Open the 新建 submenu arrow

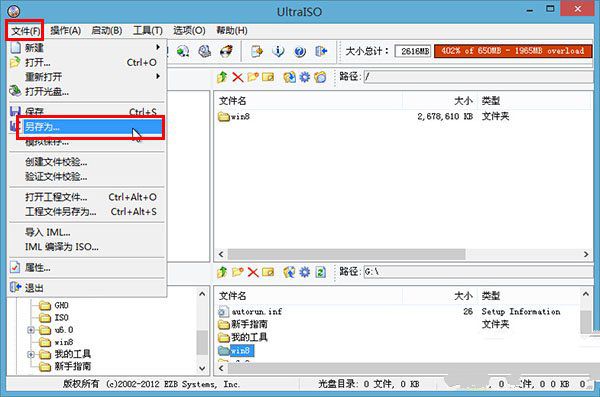click(x=157, y=47)
